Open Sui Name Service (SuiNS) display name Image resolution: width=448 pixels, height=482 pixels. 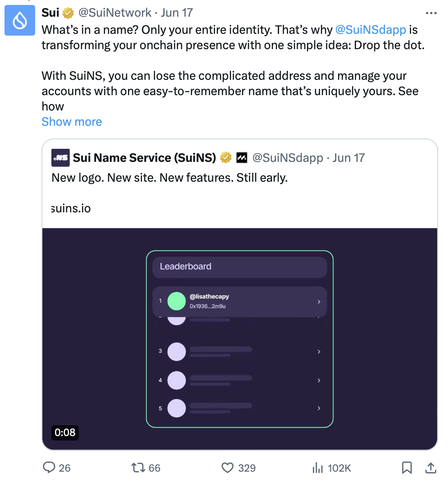point(144,158)
